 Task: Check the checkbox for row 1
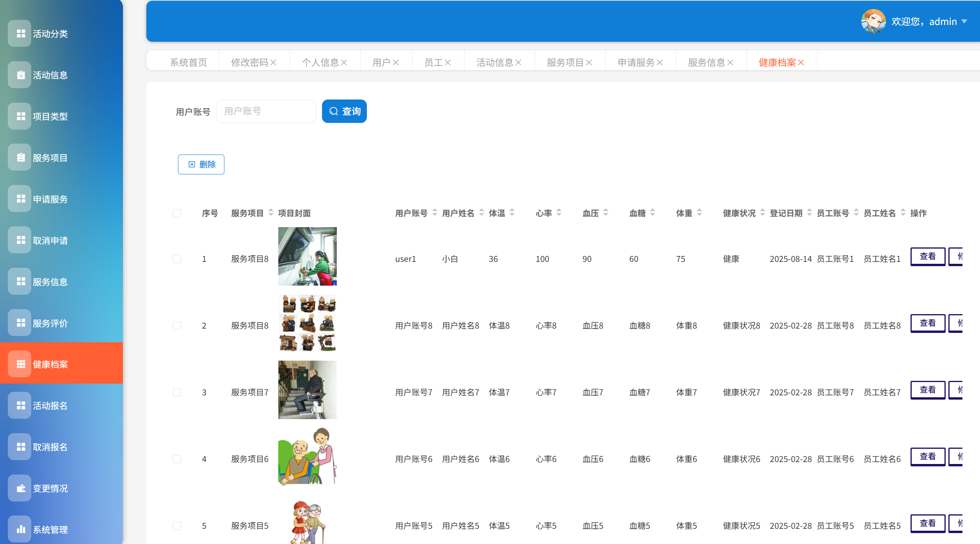[177, 259]
